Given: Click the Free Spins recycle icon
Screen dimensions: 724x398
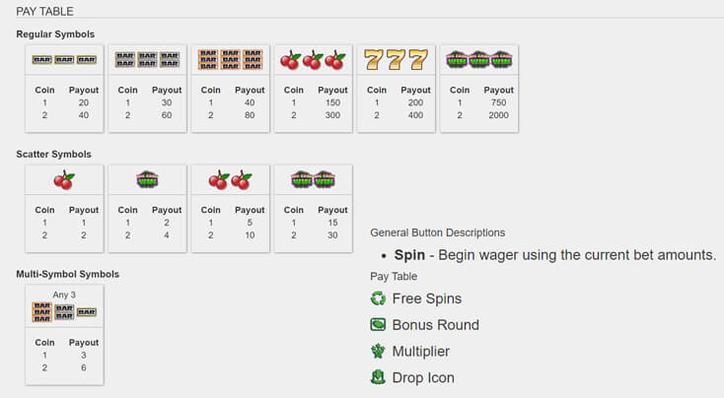Looking at the screenshot, I should 378,298.
